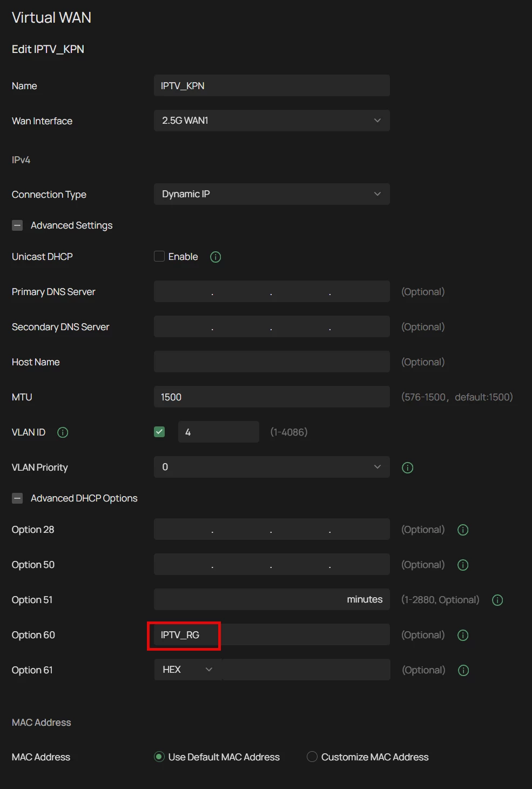Select Customize MAC Address radio option
The width and height of the screenshot is (532, 789).
click(312, 757)
